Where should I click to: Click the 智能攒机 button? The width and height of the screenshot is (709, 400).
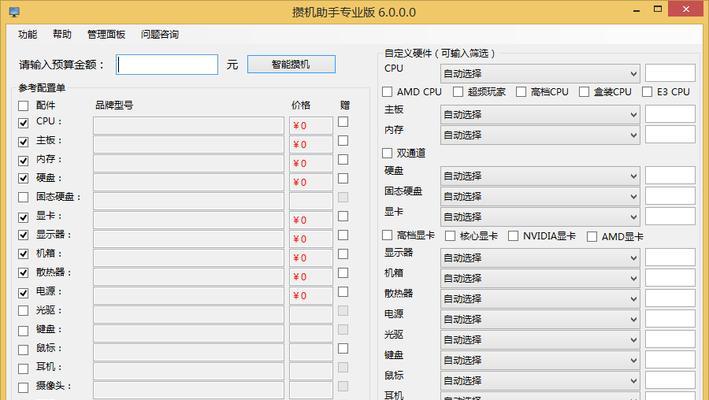pos(291,64)
